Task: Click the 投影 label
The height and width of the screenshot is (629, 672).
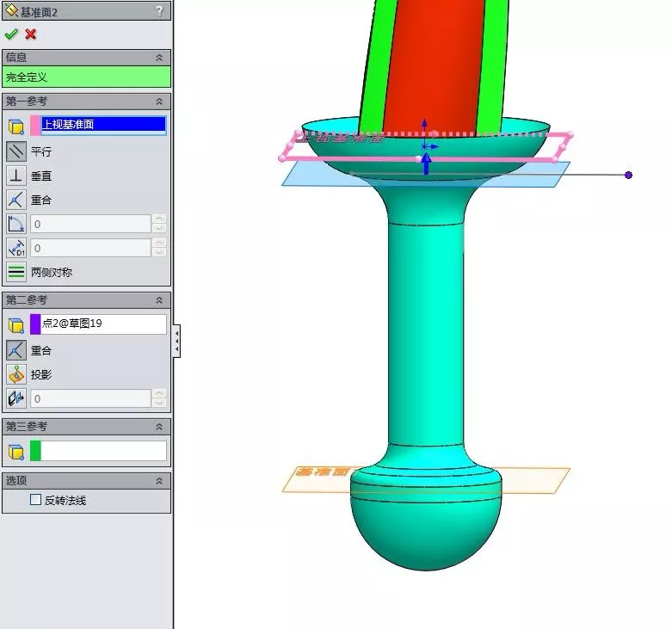Action: point(41,375)
